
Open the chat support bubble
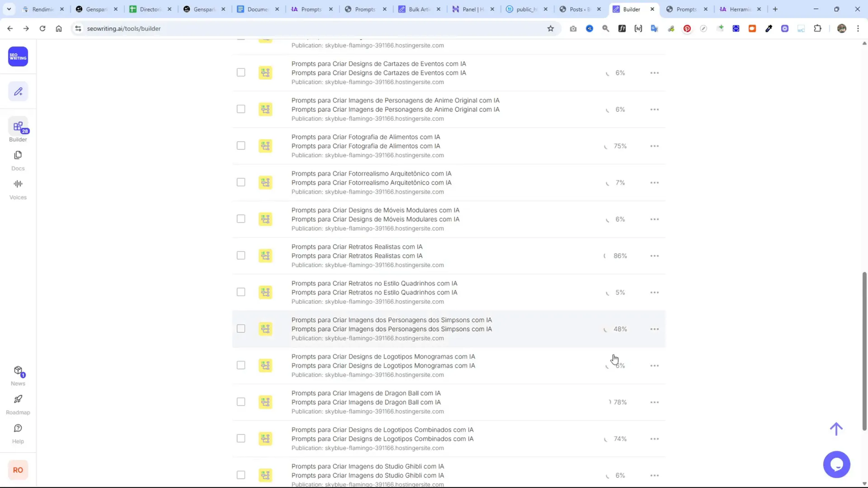click(836, 464)
